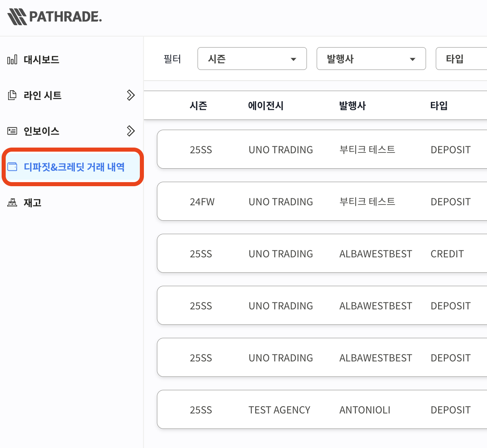Go to 대시보드 menu item

[x=41, y=60]
